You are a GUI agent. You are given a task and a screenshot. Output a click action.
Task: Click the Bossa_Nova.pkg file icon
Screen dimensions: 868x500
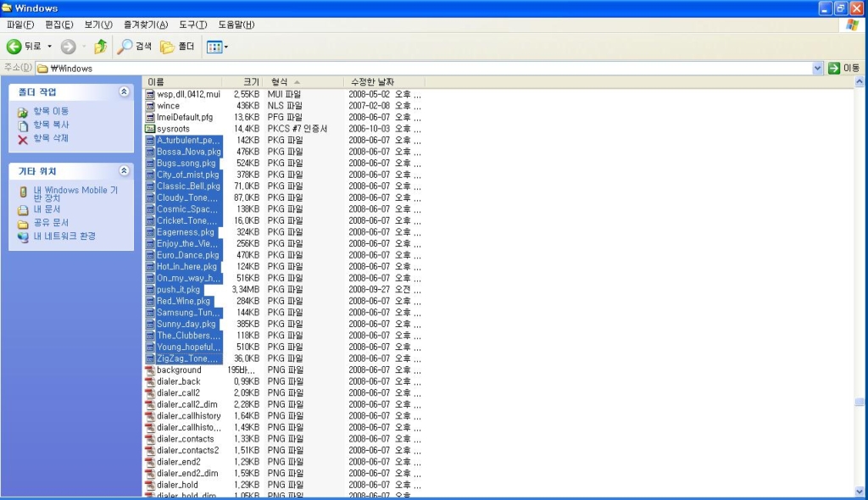pos(150,152)
